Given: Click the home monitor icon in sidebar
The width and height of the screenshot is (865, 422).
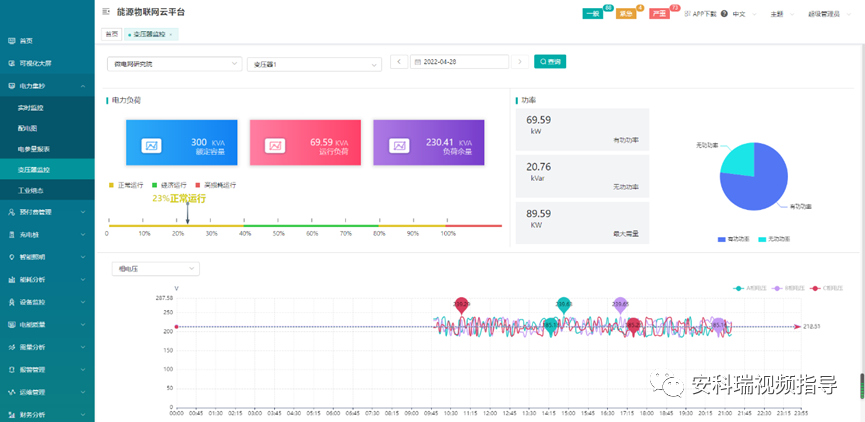Looking at the screenshot, I should 12,41.
